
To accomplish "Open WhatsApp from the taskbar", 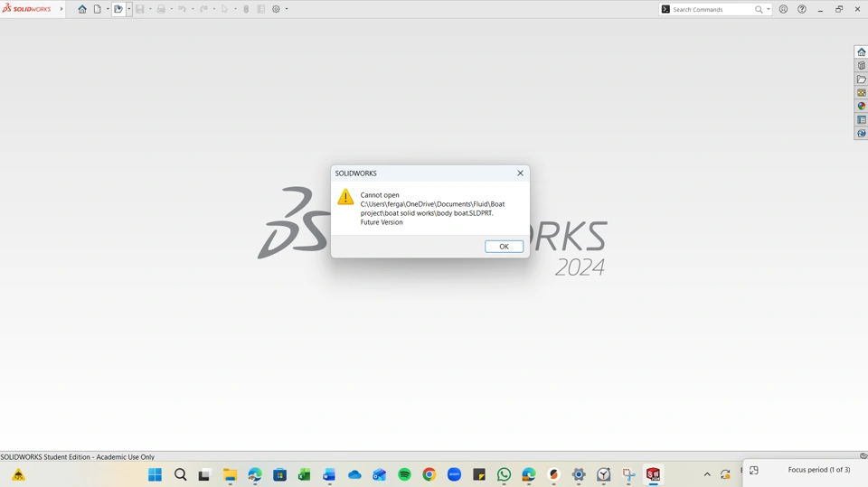I will pyautogui.click(x=504, y=474).
